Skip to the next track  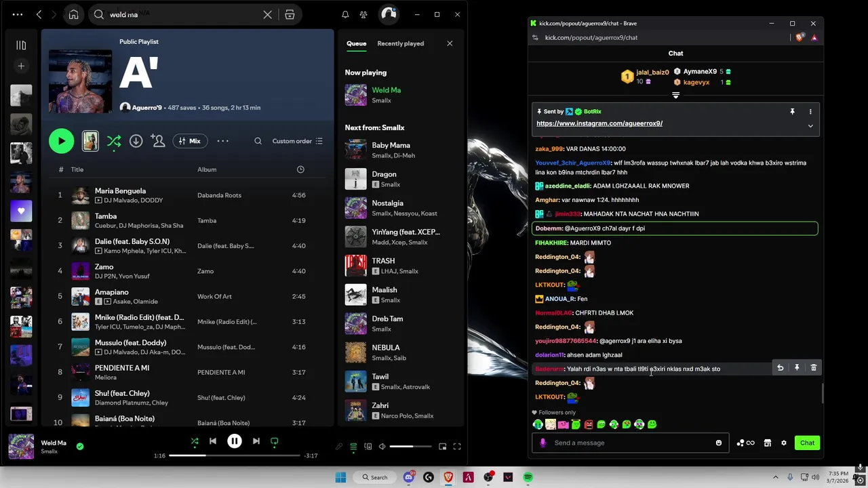[x=256, y=441]
